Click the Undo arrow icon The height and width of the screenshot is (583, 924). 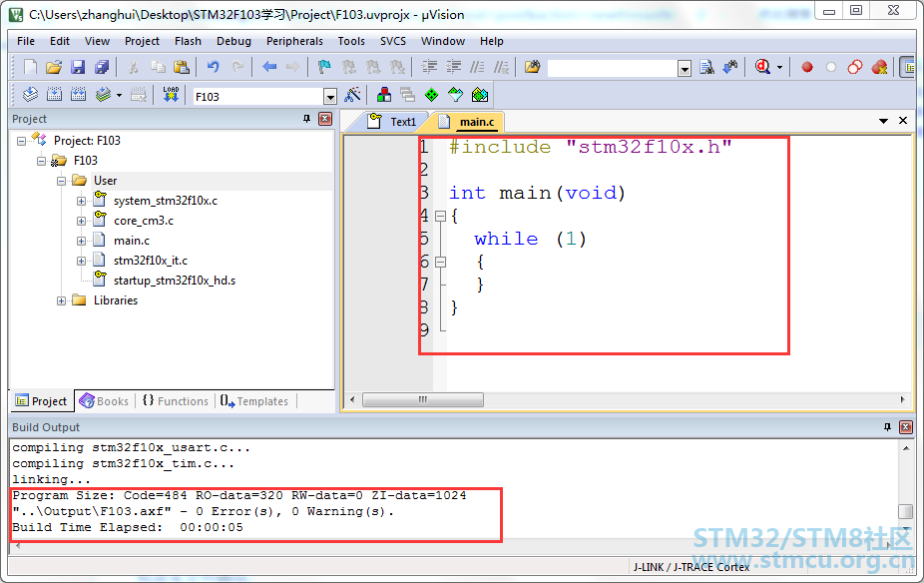(x=213, y=67)
